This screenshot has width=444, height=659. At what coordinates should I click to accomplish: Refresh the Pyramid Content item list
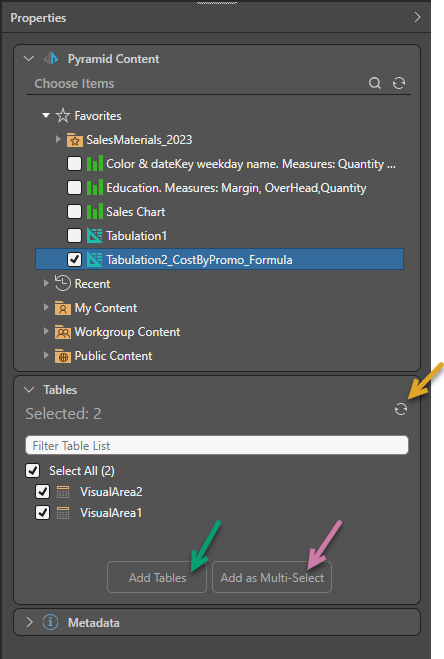[x=399, y=83]
